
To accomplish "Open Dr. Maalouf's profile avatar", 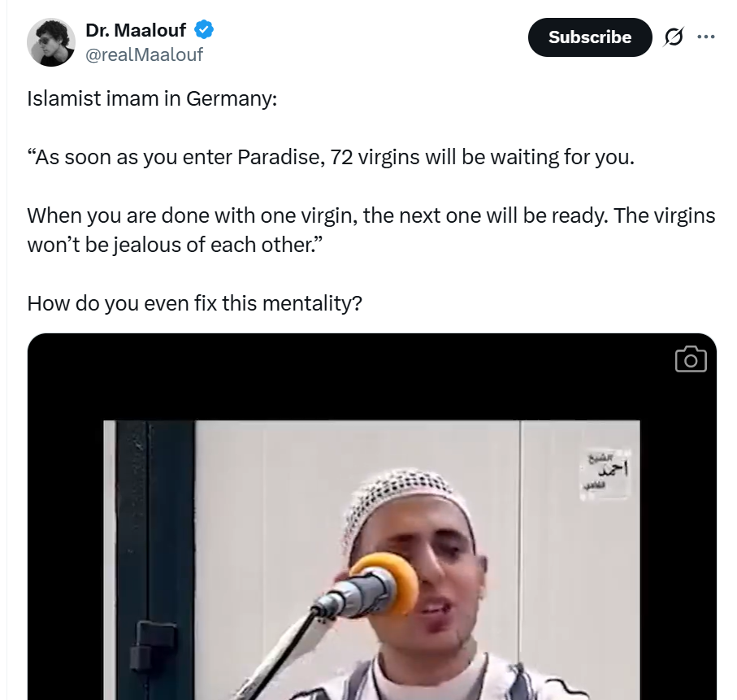I will 51,42.
